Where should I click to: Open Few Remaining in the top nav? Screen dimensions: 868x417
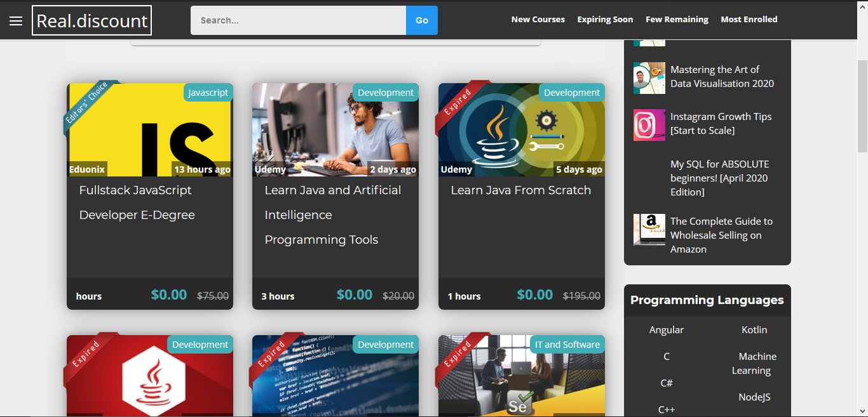(677, 20)
